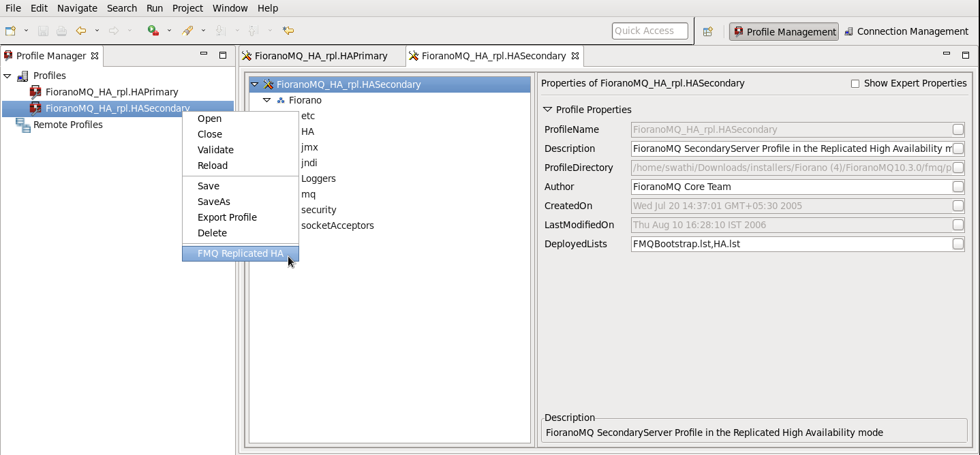980x455 pixels.
Task: Click the Fiorano node icon
Action: (x=281, y=101)
